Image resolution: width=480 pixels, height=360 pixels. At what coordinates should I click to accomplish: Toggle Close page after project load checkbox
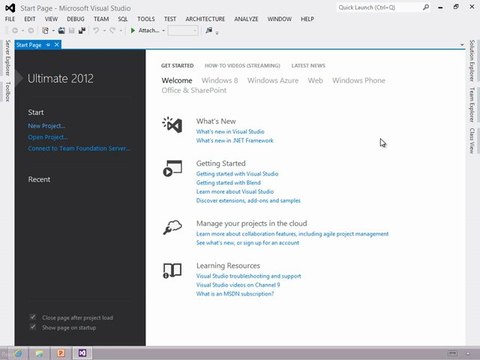coord(33,317)
